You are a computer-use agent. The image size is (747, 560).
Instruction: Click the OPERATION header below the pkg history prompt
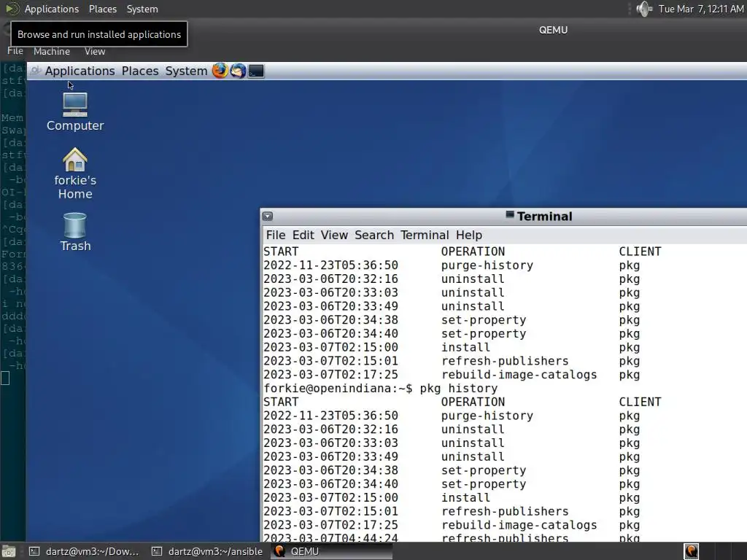click(473, 402)
